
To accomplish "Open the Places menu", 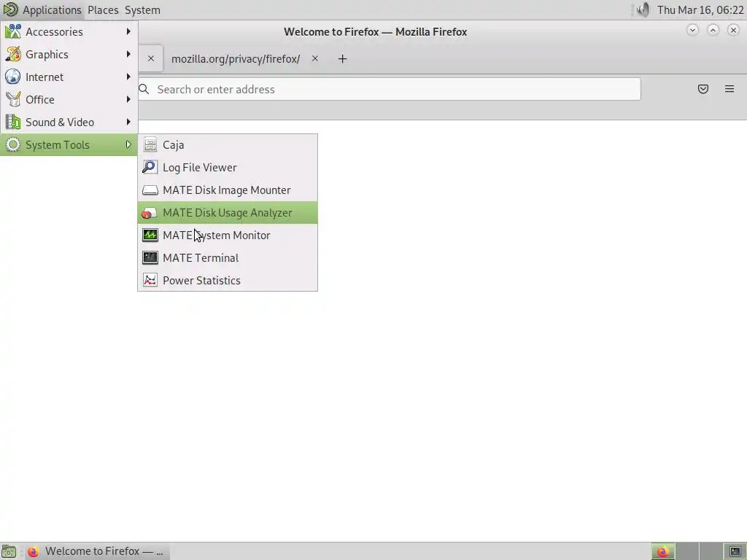I will (x=103, y=9).
